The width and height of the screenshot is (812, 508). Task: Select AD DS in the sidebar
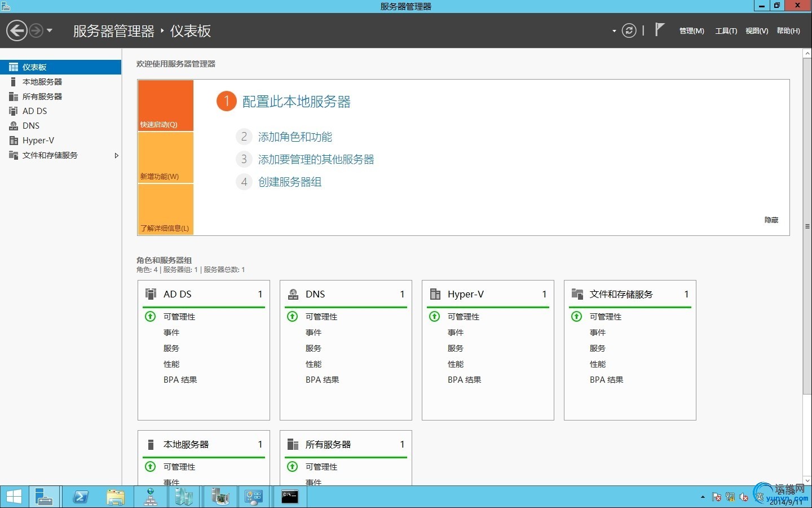pos(60,111)
